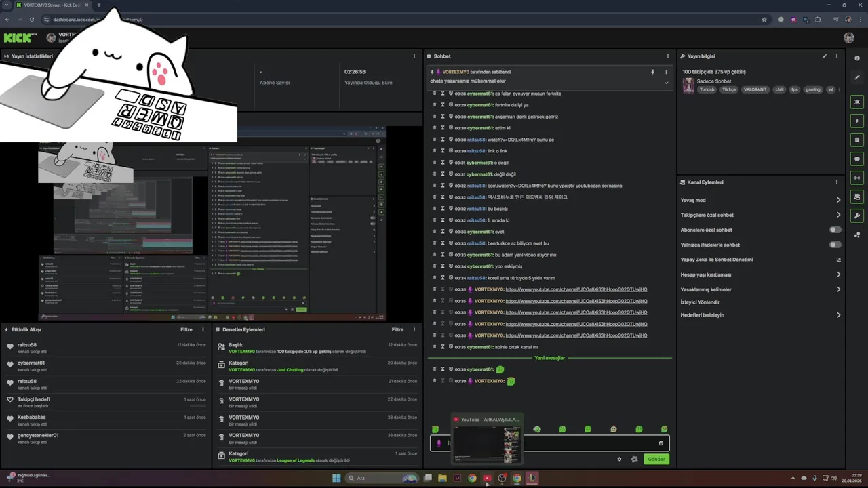Click the stream category thumbnail image
Viewport: 868px width, 488px height.
(688, 85)
